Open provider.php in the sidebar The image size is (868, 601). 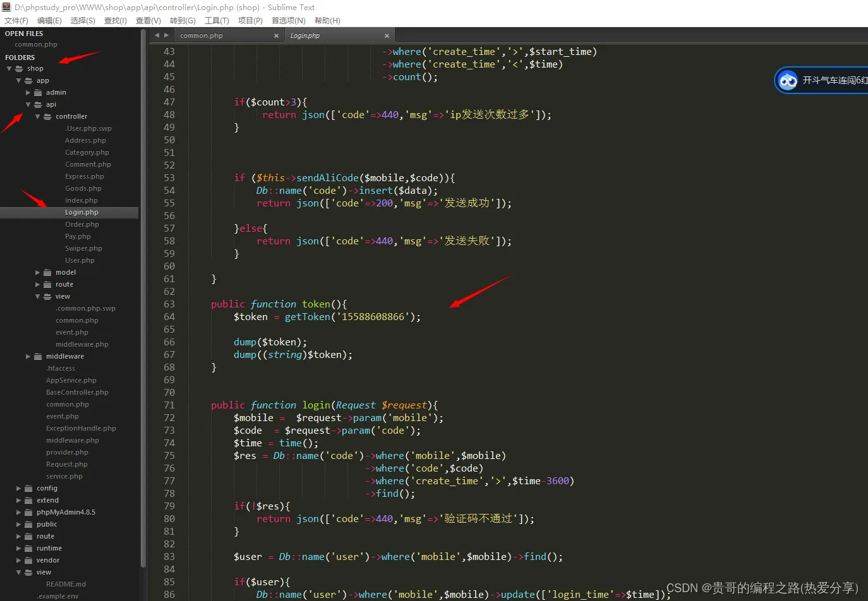click(67, 452)
